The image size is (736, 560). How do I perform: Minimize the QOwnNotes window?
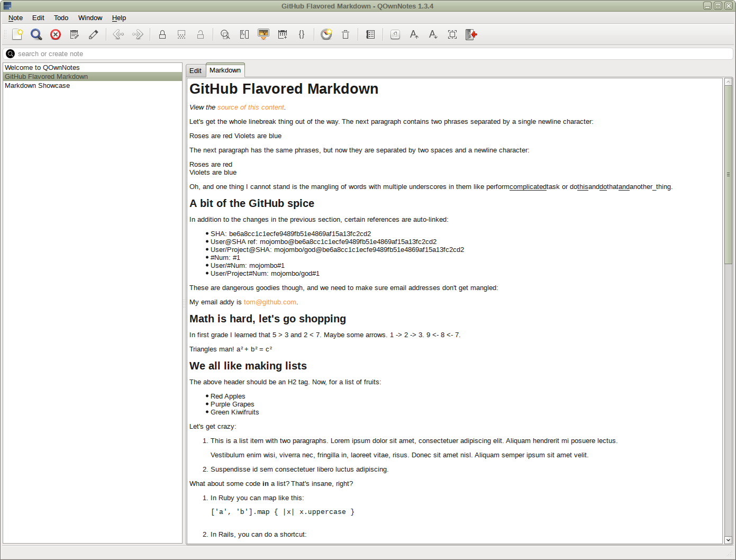(707, 6)
